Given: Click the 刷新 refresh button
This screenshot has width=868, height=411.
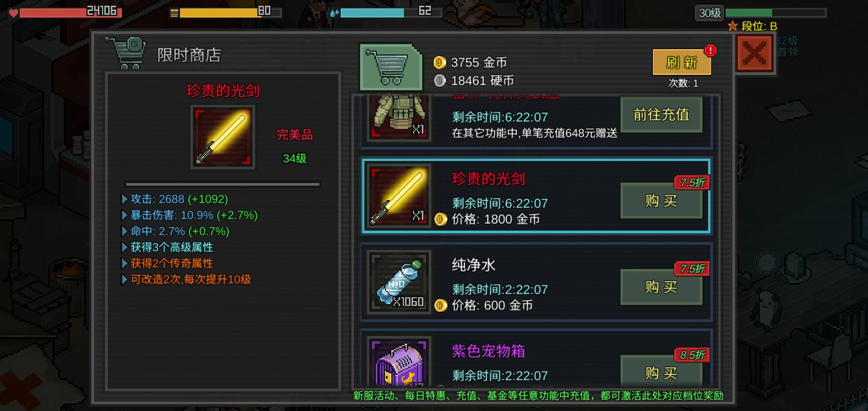Looking at the screenshot, I should click(681, 62).
